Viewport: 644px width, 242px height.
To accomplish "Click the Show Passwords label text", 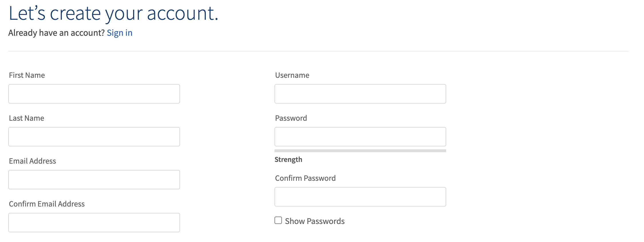I will coord(315,221).
